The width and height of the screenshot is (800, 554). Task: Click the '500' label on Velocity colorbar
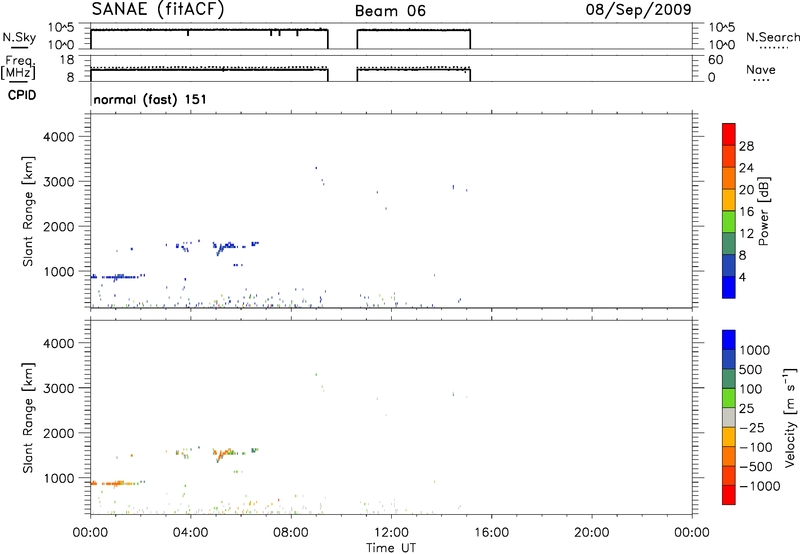750,369
